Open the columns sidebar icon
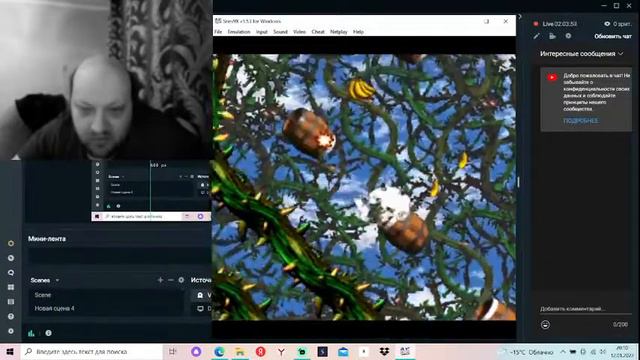Image resolution: width=640 pixels, height=360 pixels. pyautogui.click(x=11, y=302)
